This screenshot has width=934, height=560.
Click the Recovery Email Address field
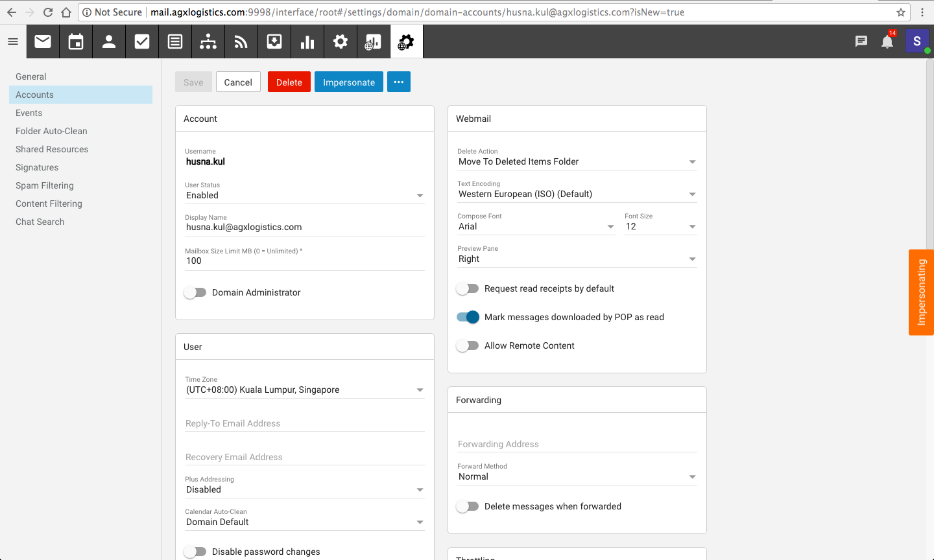point(304,457)
